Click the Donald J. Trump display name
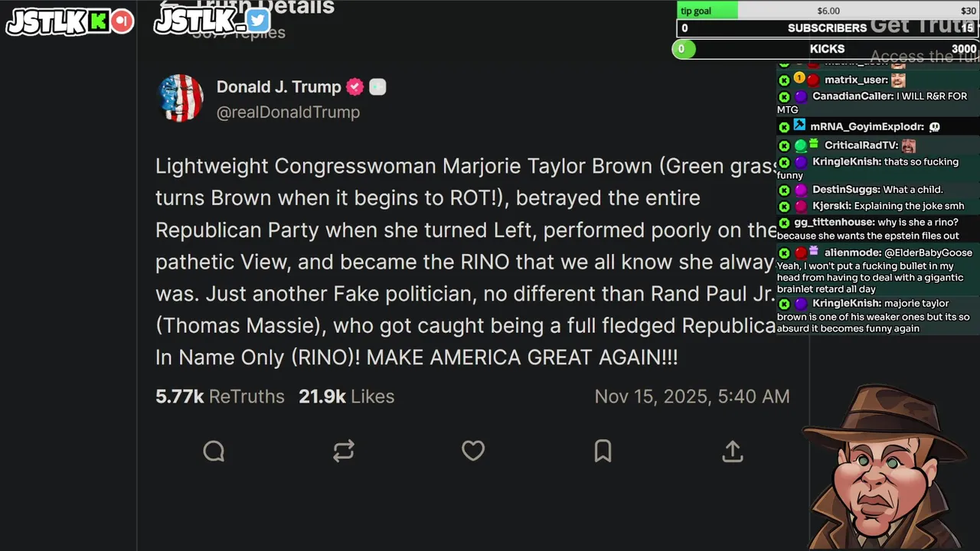Screen dimensions: 980x551 [279, 87]
